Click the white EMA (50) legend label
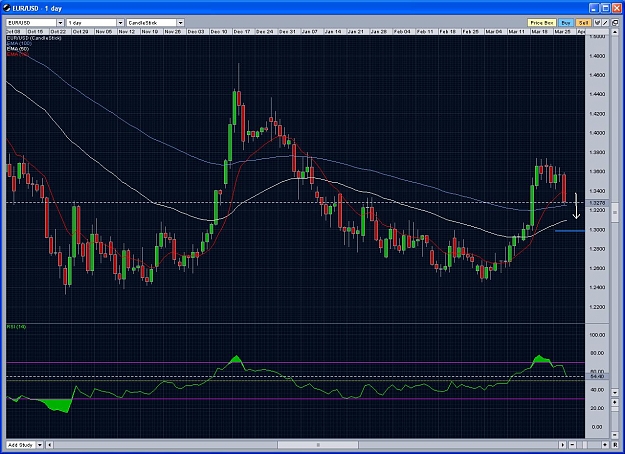This screenshot has height=454, width=625. [18, 49]
